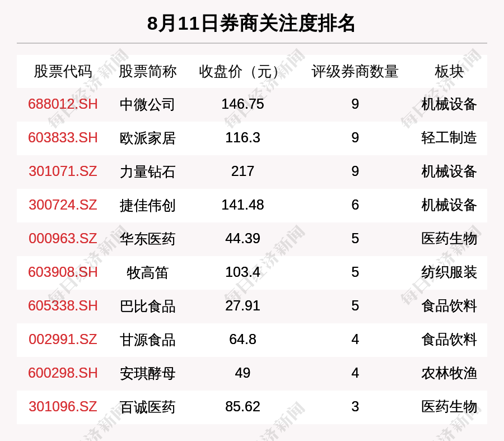The image size is (504, 441).
Task: Click broker count 9 in 欧派家居 row
Action: click(355, 138)
